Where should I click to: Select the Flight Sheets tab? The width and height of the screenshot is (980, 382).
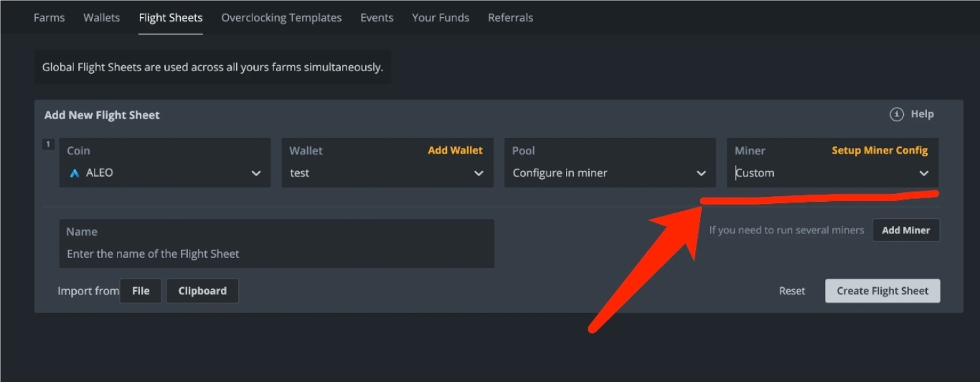point(171,17)
